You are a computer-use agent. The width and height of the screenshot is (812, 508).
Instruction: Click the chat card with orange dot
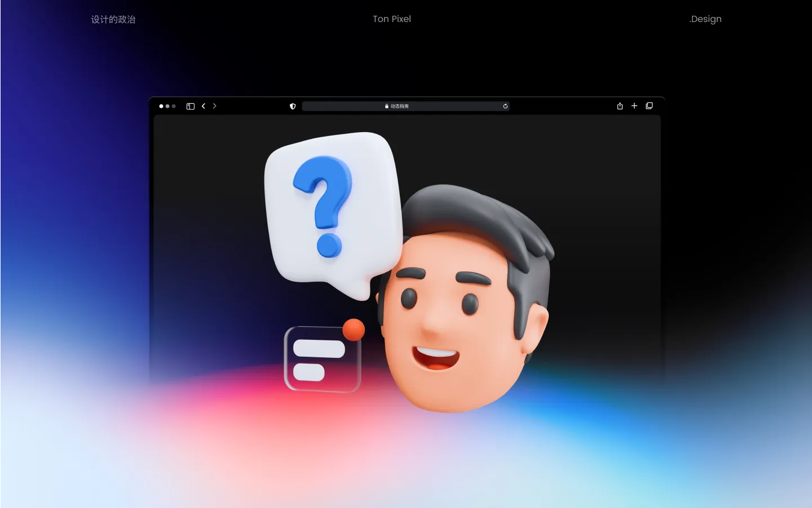pos(324,357)
